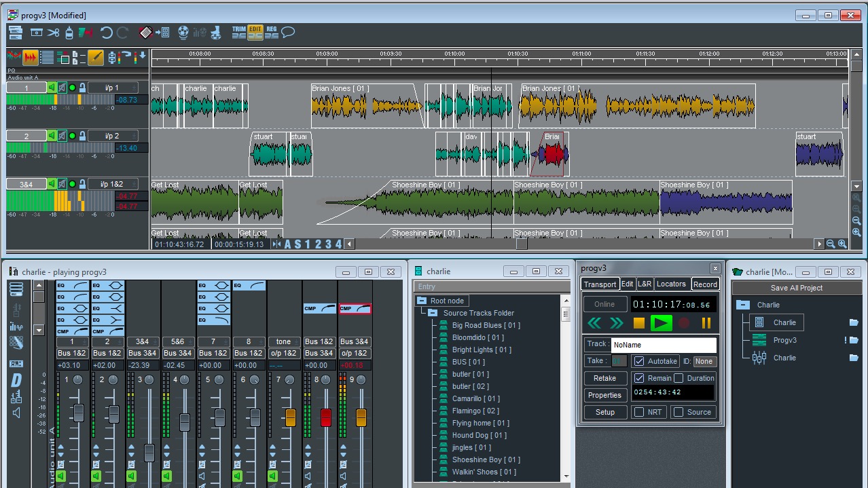Toggle green speaker on mixer channel 1
This screenshot has width=868, height=488.
(60, 476)
